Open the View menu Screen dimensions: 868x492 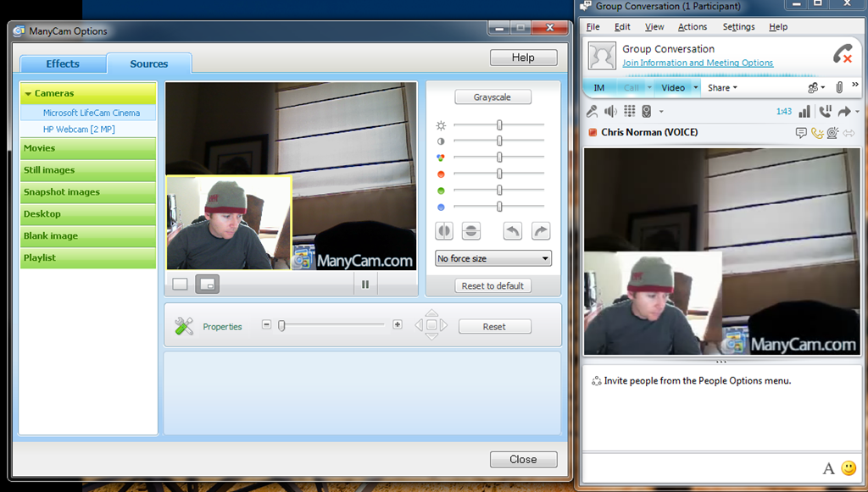pos(654,26)
